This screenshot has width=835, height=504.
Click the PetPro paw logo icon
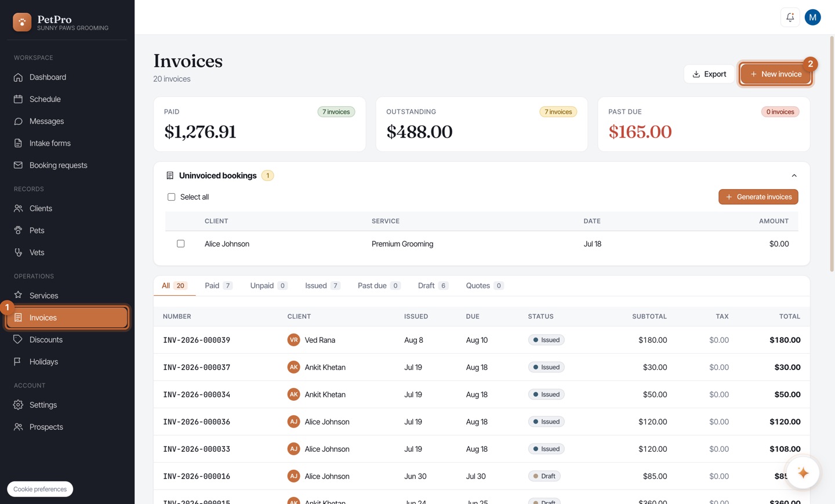coord(22,22)
